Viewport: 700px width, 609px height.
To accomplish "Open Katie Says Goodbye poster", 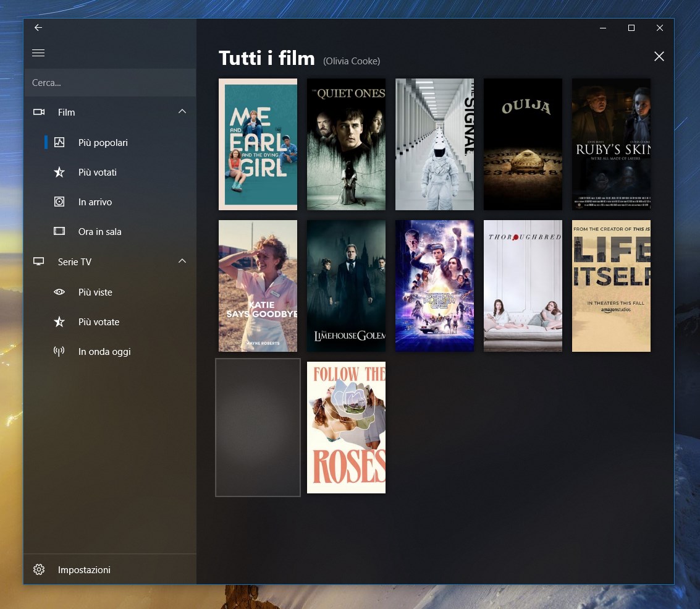I will (x=258, y=286).
